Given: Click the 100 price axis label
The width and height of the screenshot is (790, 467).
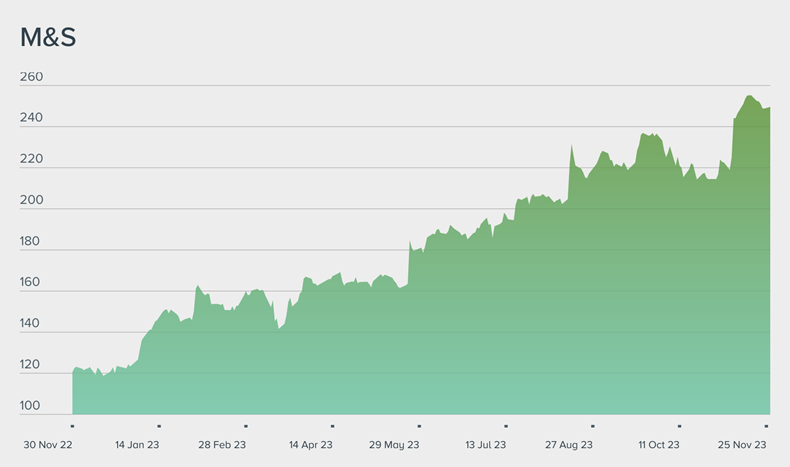Looking at the screenshot, I should click(31, 406).
